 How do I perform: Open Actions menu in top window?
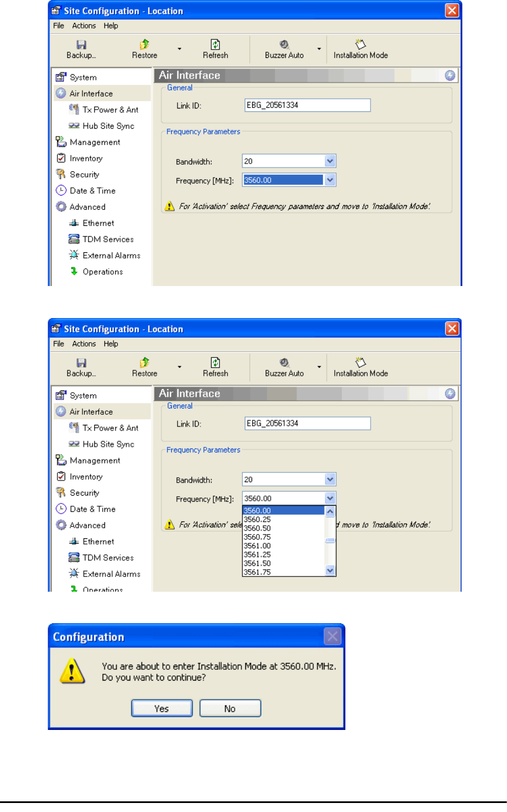click(x=84, y=25)
